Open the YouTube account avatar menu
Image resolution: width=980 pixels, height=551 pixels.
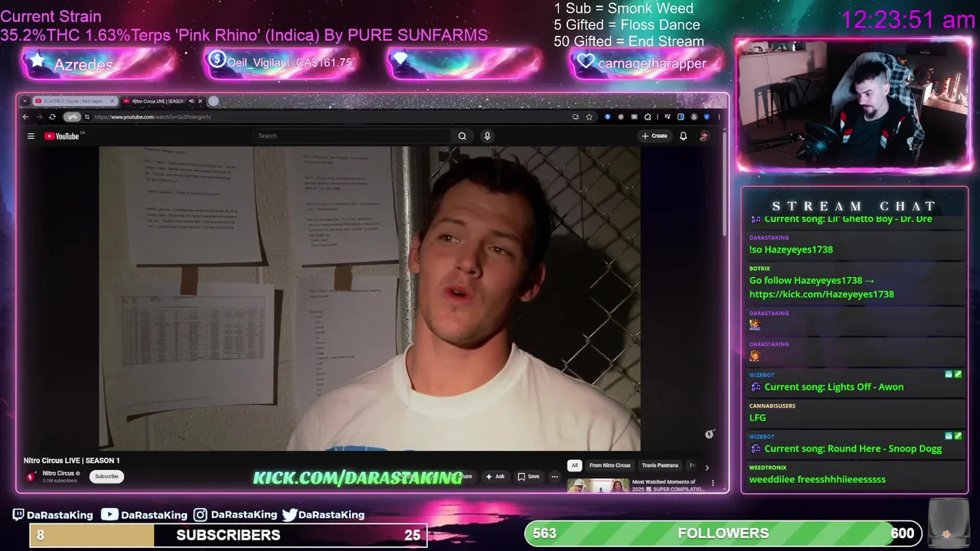coord(704,136)
